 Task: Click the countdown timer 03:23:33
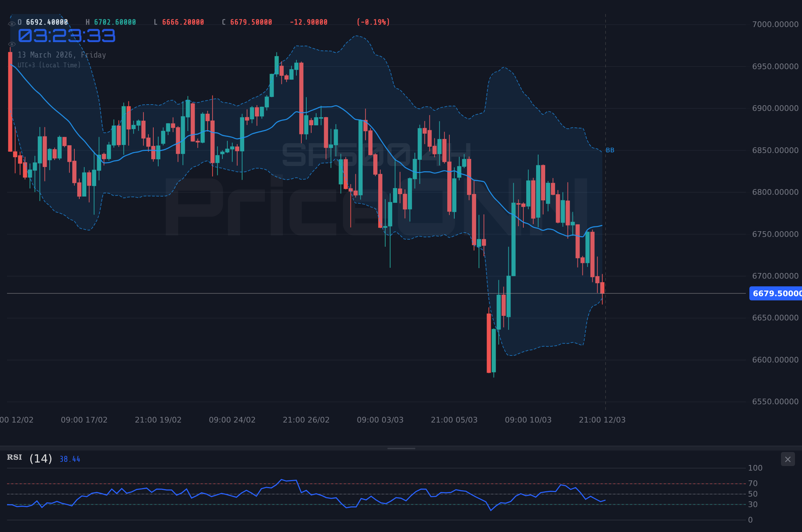click(67, 36)
